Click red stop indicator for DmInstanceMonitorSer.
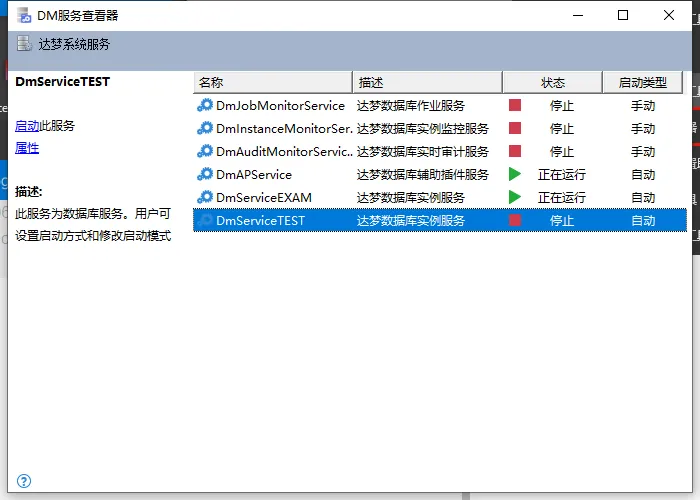700x500 pixels. coord(515,129)
